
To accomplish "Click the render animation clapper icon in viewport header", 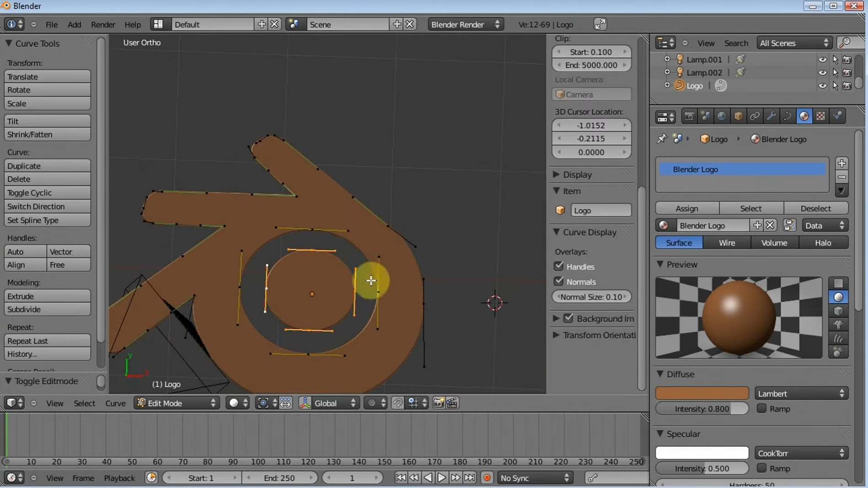I will 452,403.
